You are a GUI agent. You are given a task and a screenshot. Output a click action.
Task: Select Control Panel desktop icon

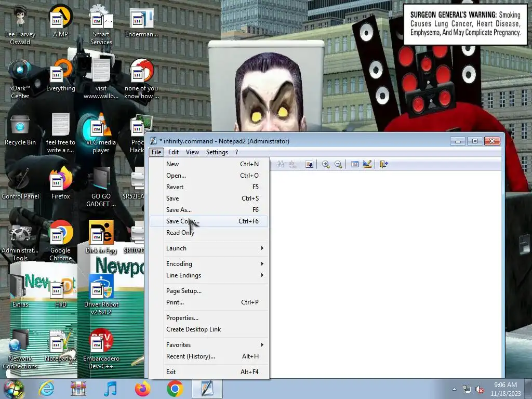click(20, 184)
